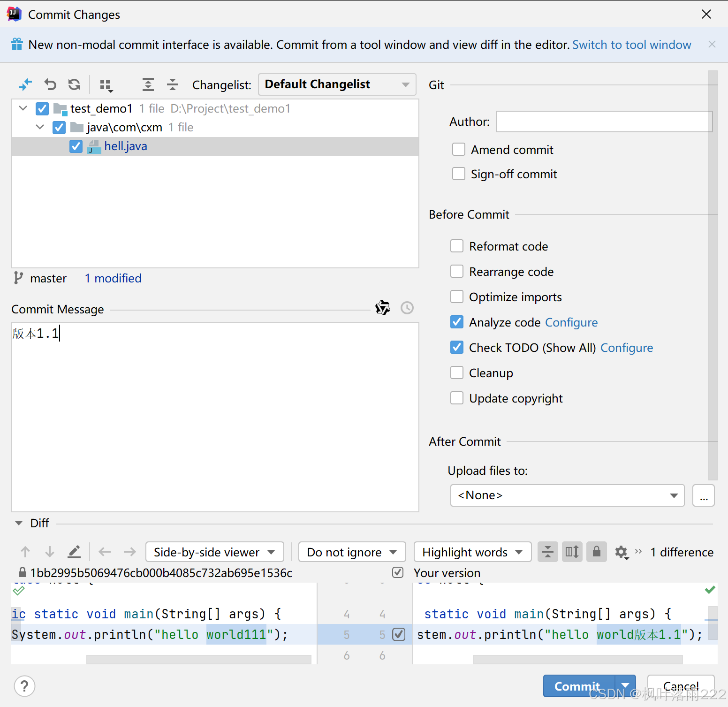
Task: Check the Reformat code option
Action: (x=456, y=246)
